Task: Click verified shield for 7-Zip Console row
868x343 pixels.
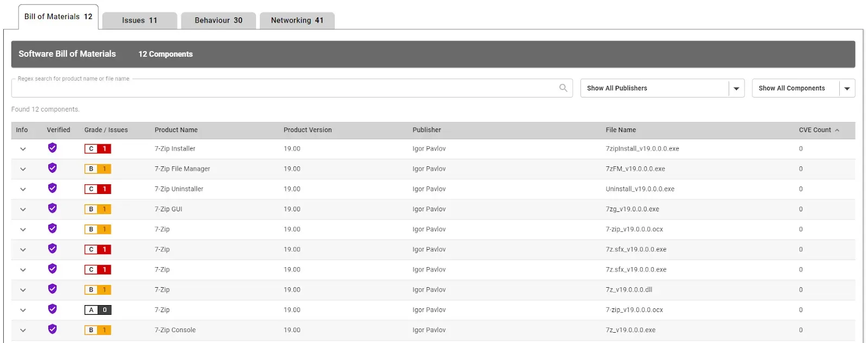Action: [x=53, y=329]
